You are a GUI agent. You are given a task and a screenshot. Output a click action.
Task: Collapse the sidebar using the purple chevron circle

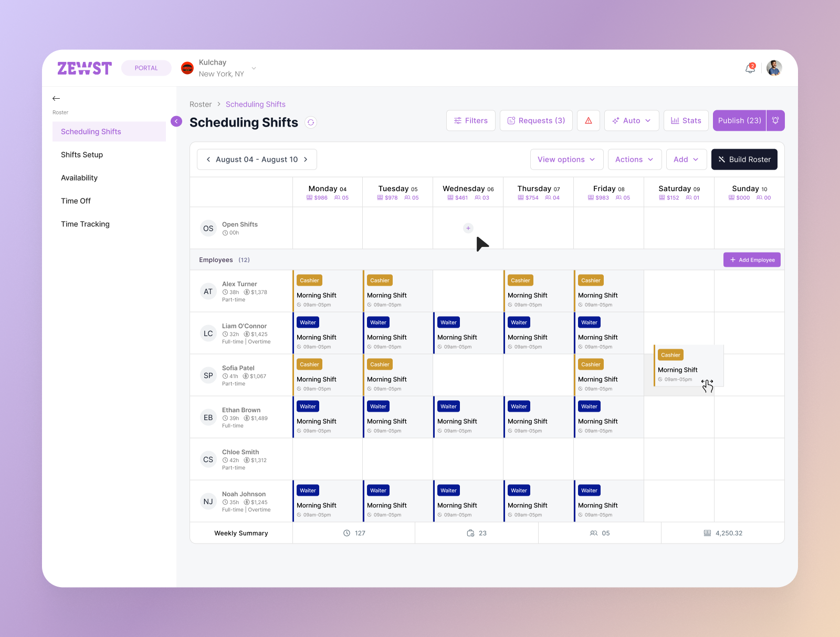[x=176, y=121]
